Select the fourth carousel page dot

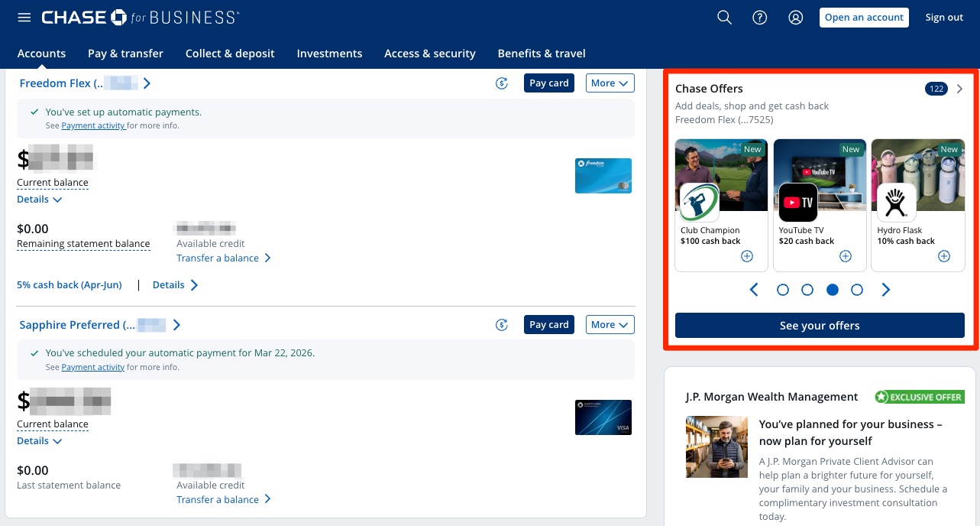pyautogui.click(x=857, y=290)
